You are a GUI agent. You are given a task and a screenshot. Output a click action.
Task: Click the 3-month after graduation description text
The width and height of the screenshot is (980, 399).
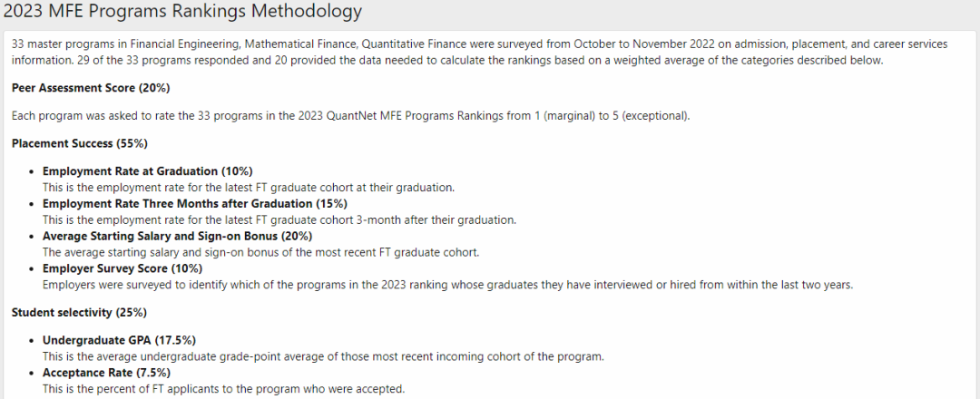coord(279,219)
